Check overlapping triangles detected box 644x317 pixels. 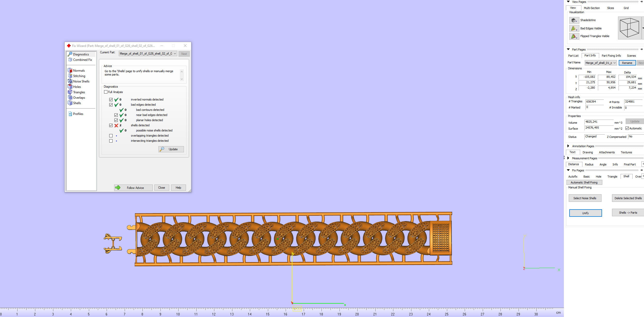(111, 136)
